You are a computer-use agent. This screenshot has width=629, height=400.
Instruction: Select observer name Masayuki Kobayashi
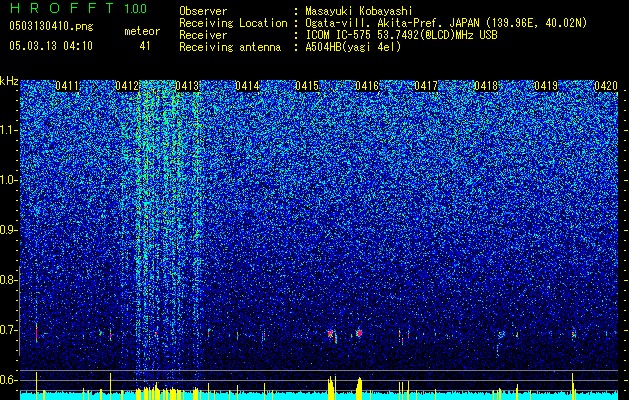(x=359, y=11)
